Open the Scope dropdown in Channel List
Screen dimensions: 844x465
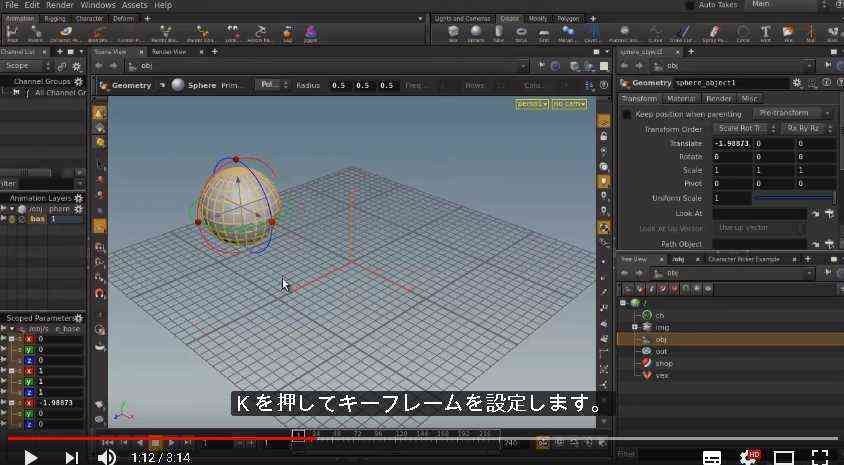26,66
